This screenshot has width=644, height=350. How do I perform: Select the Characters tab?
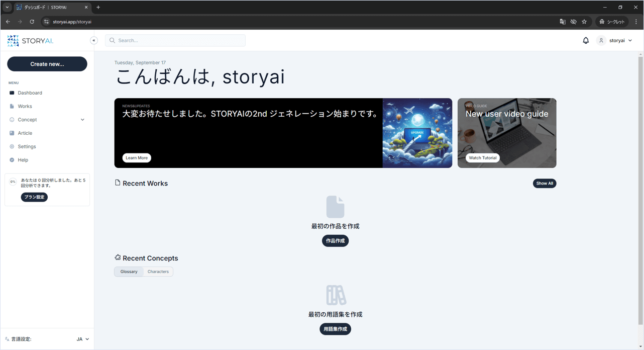[x=158, y=272]
